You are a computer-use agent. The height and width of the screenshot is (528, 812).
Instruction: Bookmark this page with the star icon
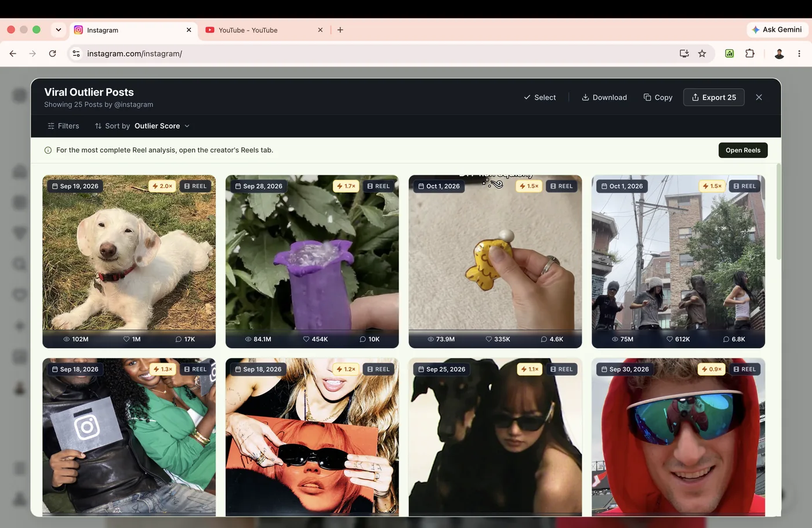pos(702,53)
